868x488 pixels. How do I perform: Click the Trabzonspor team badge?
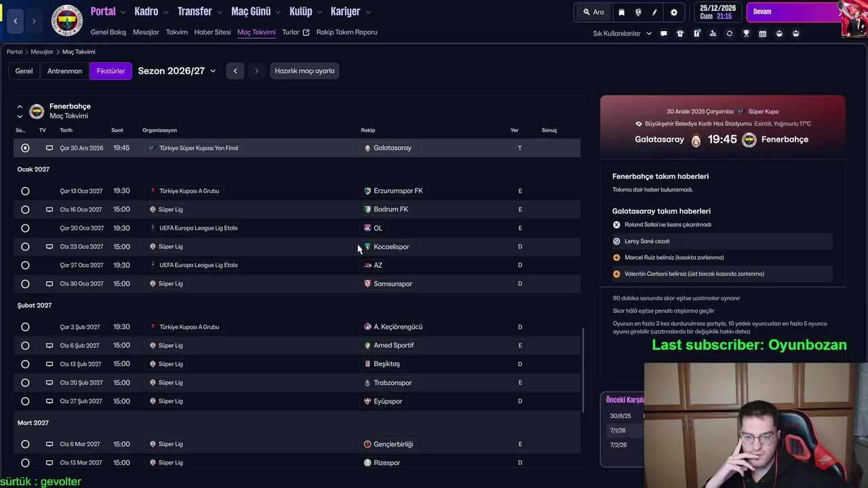[x=368, y=383]
